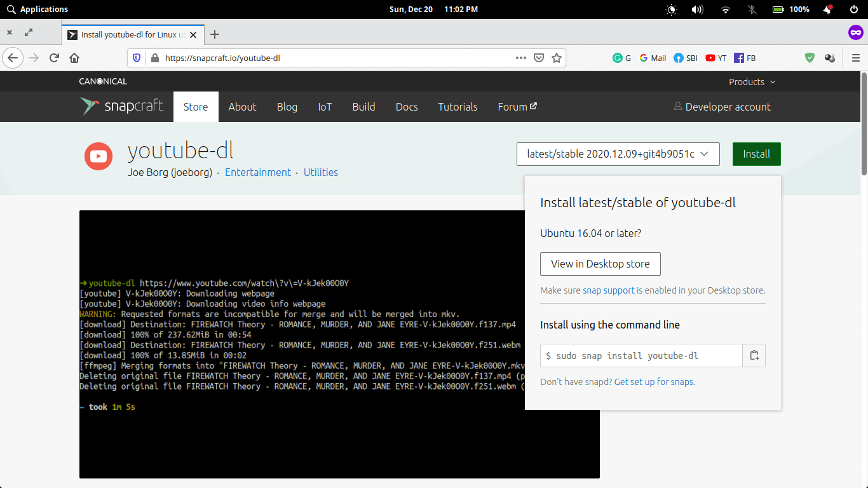Viewport: 868px width, 488px height.
Task: Copy the install command to clipboard
Action: point(754,356)
